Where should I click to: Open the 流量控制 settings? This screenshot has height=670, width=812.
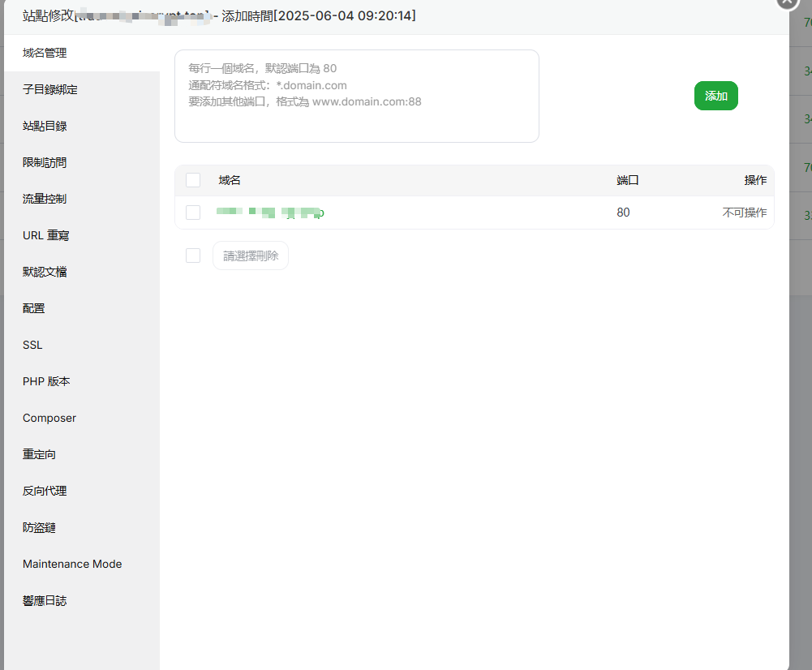click(45, 199)
